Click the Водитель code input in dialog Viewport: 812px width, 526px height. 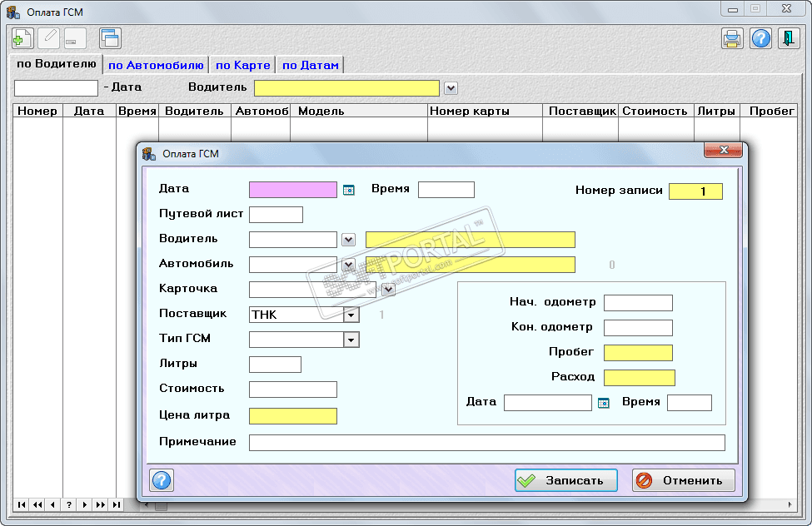click(x=293, y=240)
